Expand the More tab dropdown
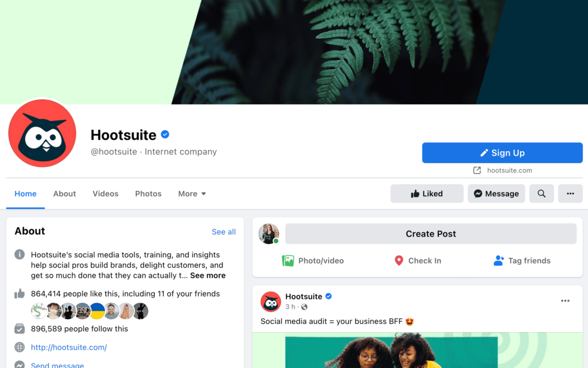The height and width of the screenshot is (368, 588). pos(192,194)
